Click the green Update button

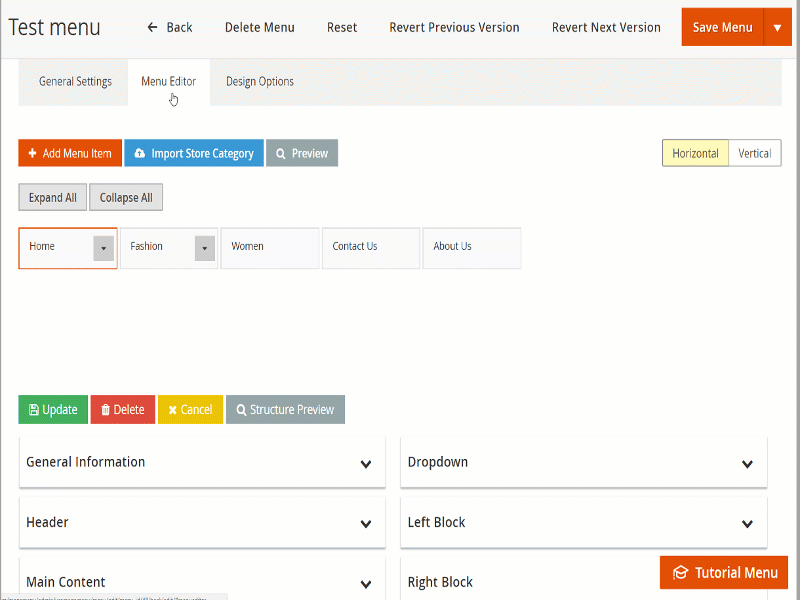[53, 410]
